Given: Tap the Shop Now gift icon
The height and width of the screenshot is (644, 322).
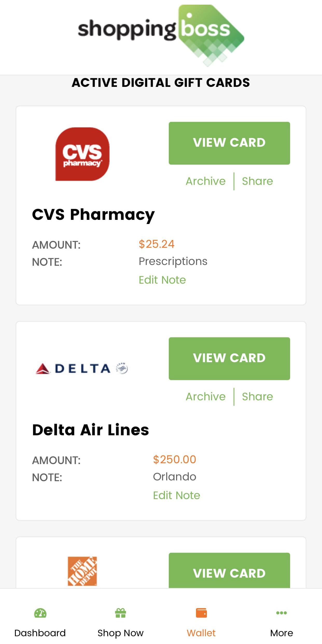Looking at the screenshot, I should coord(120,613).
